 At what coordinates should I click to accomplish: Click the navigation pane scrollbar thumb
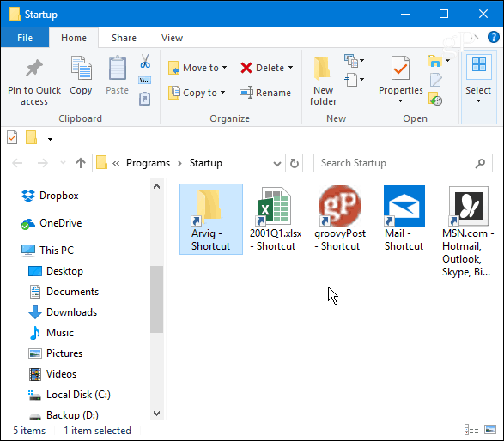(157, 299)
